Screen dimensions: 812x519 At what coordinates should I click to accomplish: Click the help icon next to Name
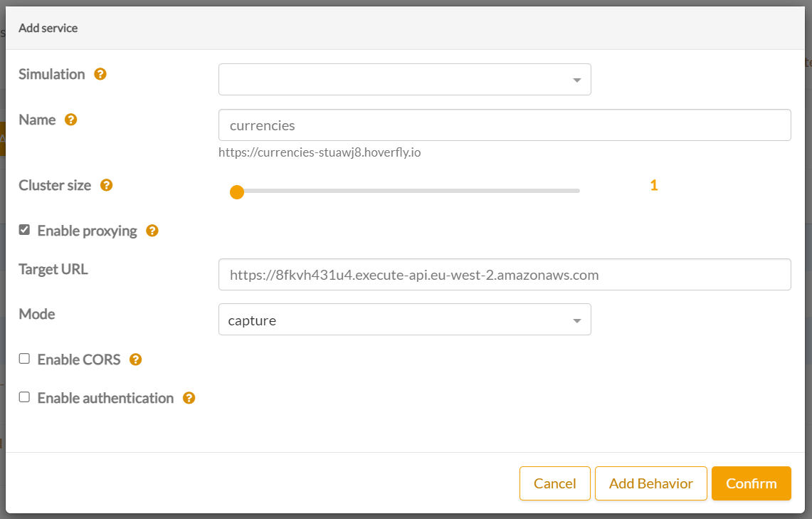coord(71,120)
